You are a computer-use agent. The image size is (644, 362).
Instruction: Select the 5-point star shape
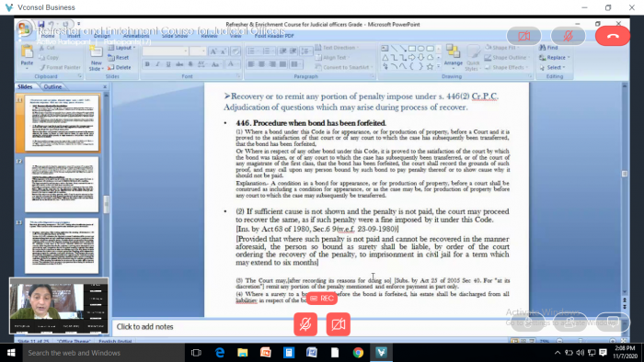click(430, 66)
